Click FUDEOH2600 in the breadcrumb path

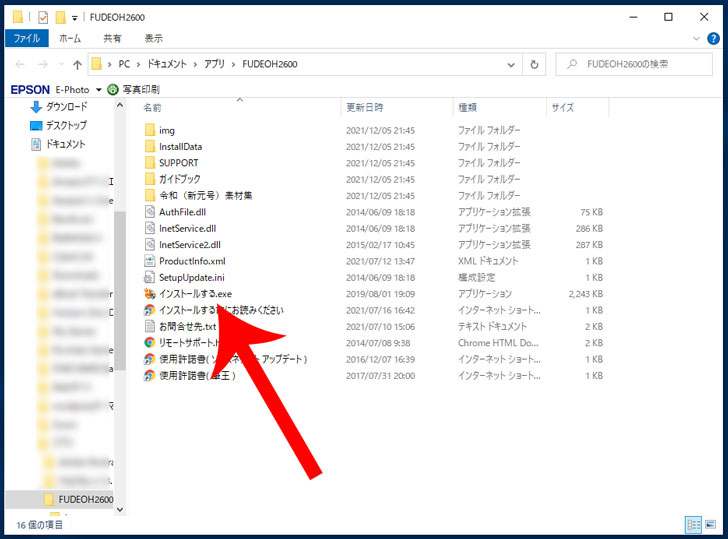(x=270, y=64)
